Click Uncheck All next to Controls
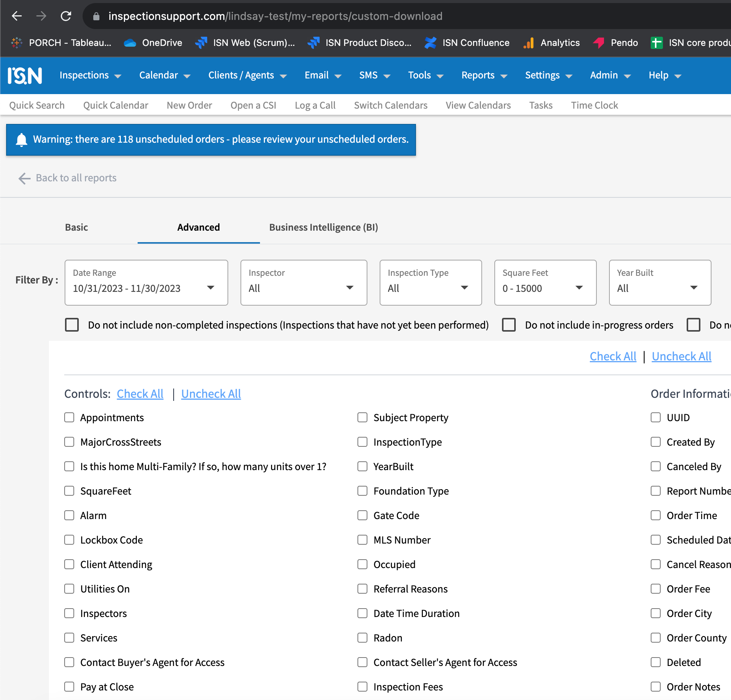 tap(211, 394)
